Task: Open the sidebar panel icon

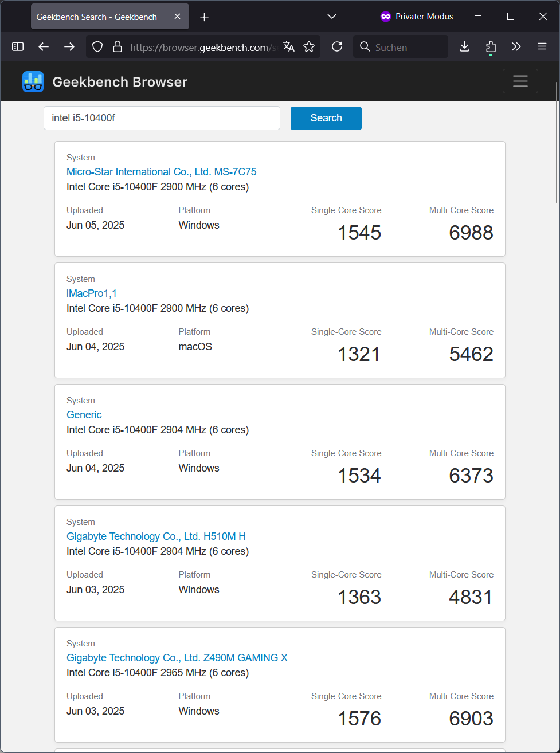Action: (18, 47)
